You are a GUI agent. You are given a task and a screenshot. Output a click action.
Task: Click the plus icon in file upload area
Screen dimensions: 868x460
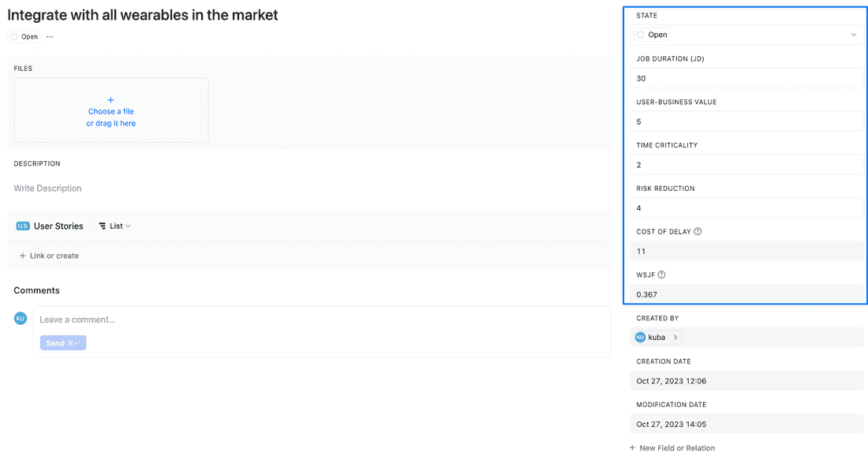coord(110,100)
